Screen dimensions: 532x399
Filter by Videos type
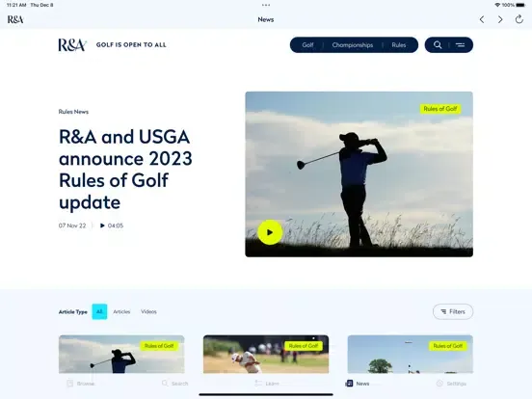click(148, 311)
